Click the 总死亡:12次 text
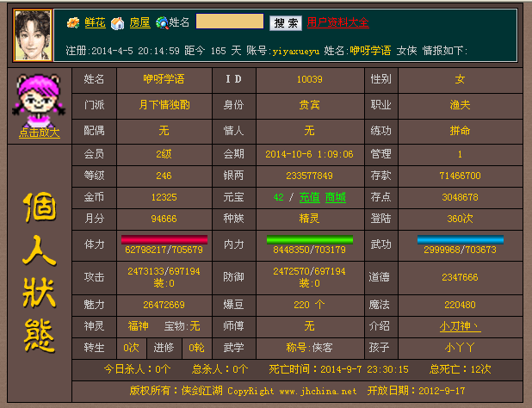 461,369
